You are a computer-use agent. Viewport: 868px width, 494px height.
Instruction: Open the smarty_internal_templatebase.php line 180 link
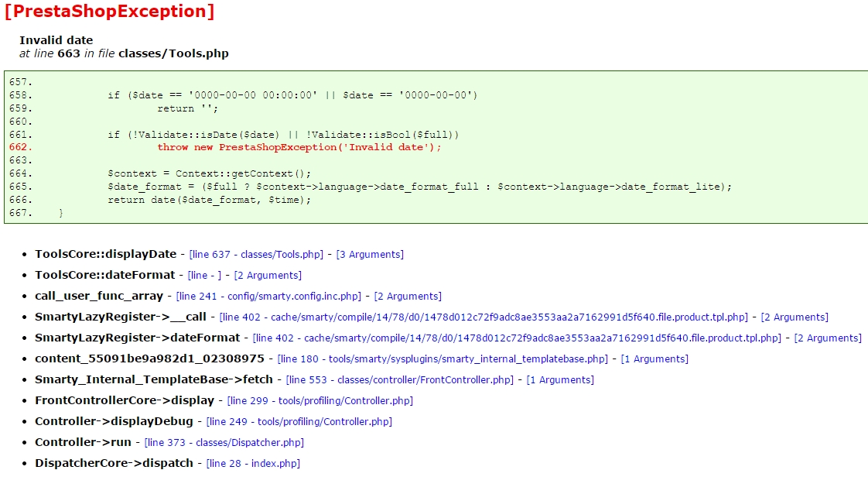coord(443,358)
